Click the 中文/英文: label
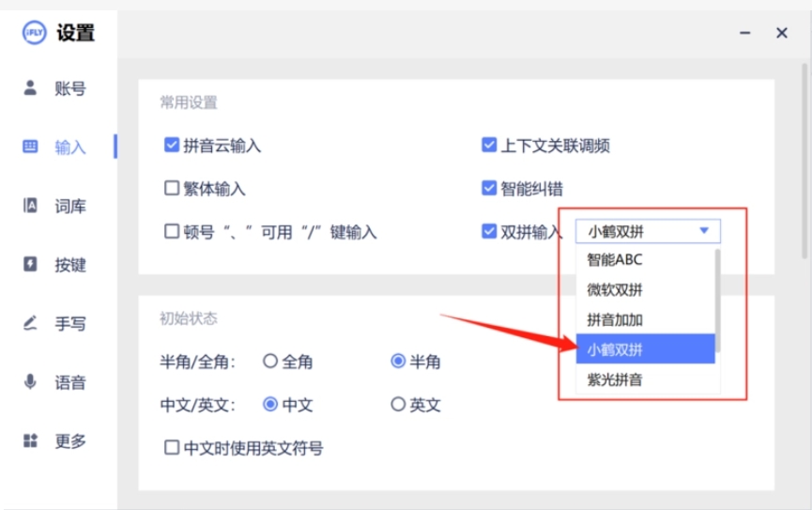 click(197, 405)
